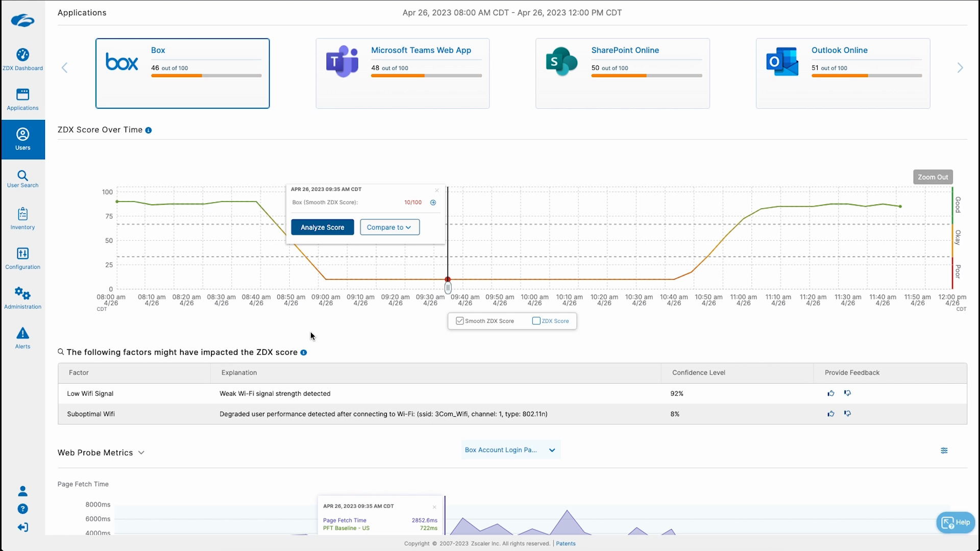
Task: Click the Suboptimal Wifi row label
Action: 91,414
